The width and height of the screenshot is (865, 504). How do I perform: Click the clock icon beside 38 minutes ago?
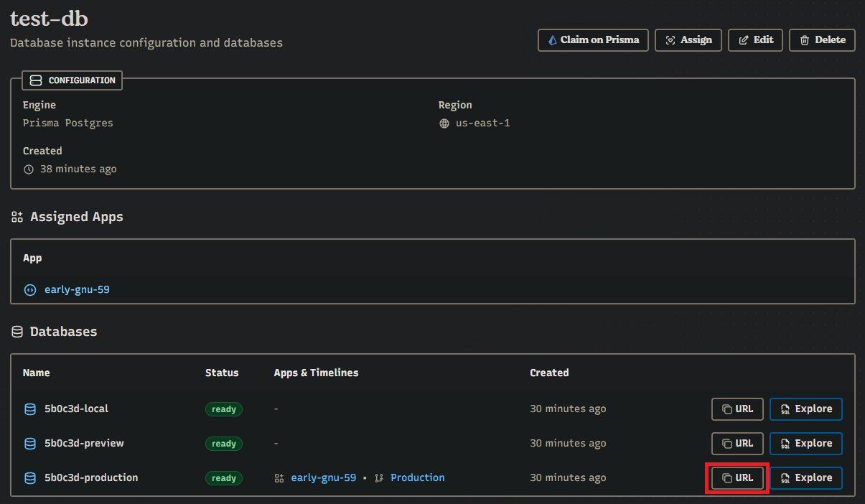click(x=29, y=169)
